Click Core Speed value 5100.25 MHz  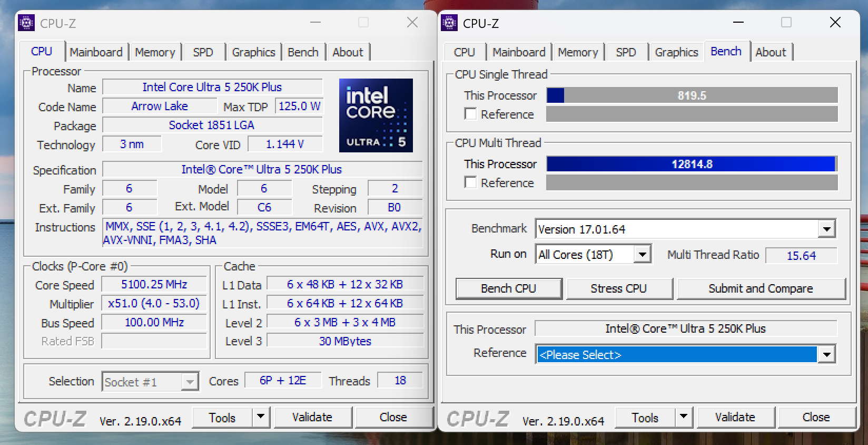[154, 284]
